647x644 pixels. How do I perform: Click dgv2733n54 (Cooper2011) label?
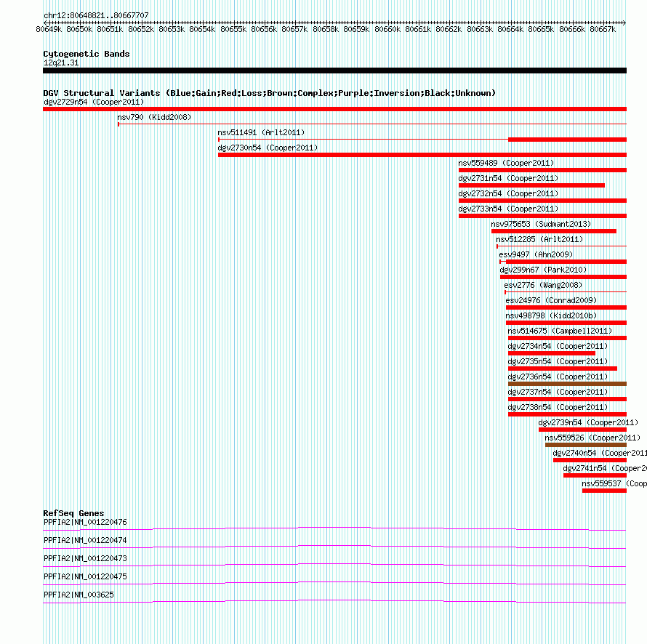[x=508, y=209]
